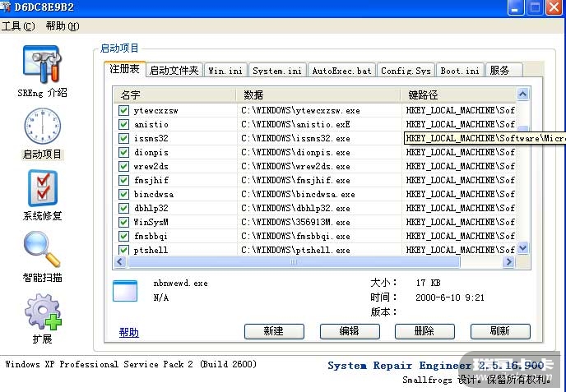566x392 pixels.
Task: Click the list's scroll up arrow
Action: click(x=522, y=95)
